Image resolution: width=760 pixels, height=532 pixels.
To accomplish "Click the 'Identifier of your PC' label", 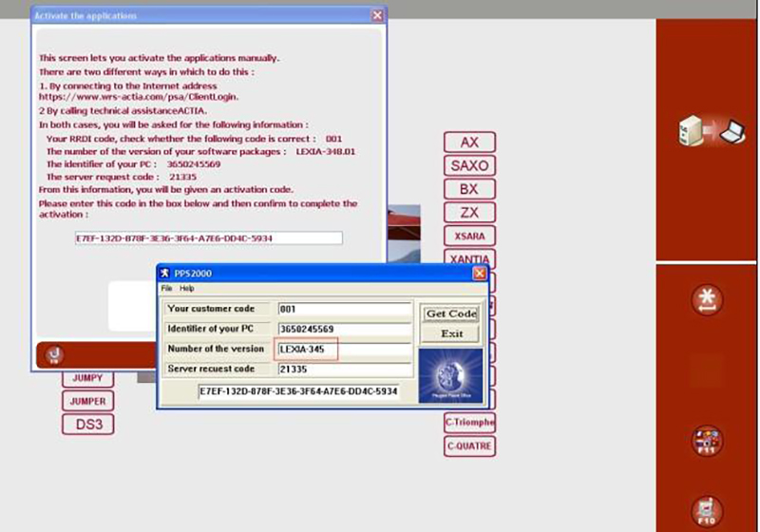I will click(x=210, y=329).
